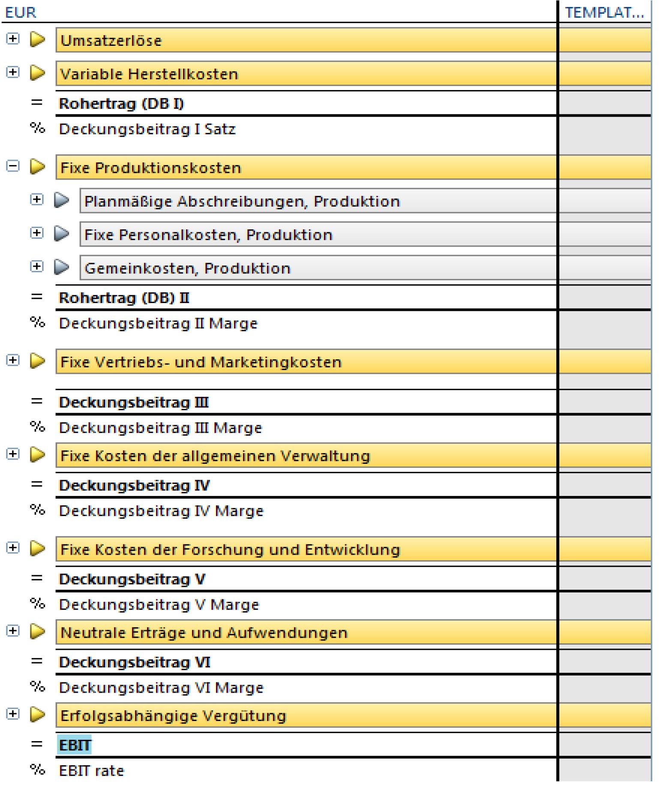Select the Rohertrag (DB I) result row
Screen dimensions: 672x811
[121, 104]
